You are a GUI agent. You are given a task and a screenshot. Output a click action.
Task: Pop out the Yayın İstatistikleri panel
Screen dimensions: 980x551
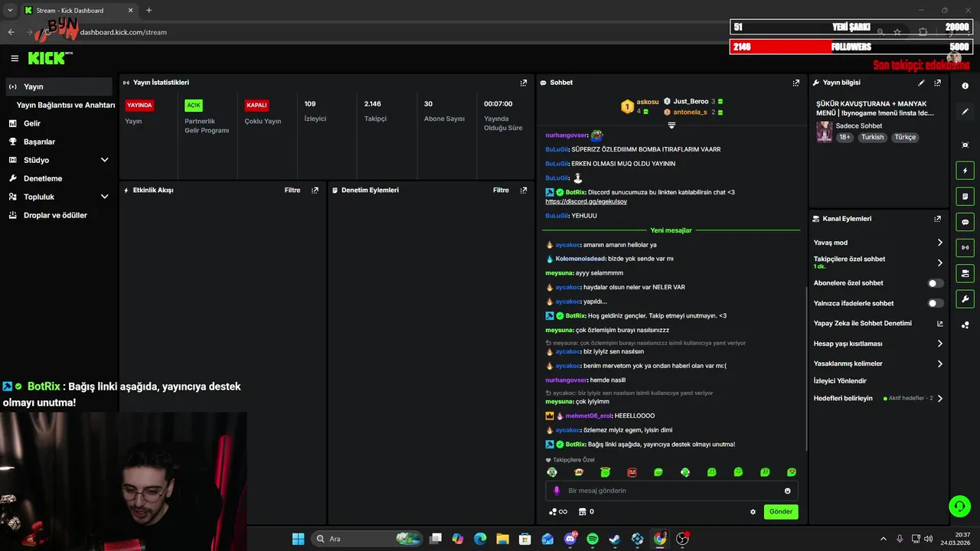tap(524, 83)
